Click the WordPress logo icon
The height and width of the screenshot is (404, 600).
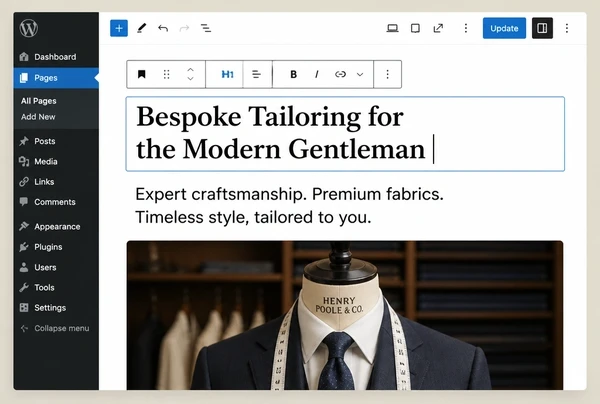point(29,28)
